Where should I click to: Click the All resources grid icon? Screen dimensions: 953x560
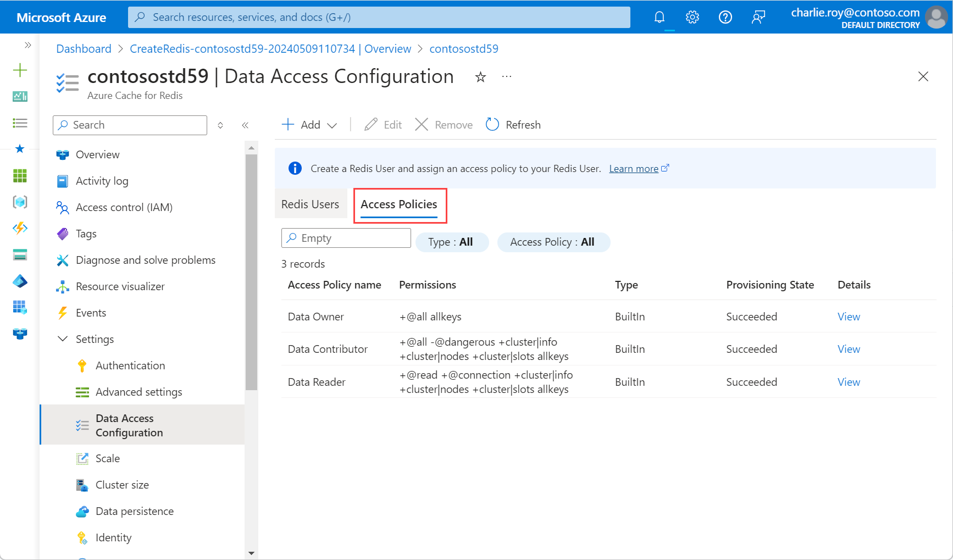coord(20,176)
